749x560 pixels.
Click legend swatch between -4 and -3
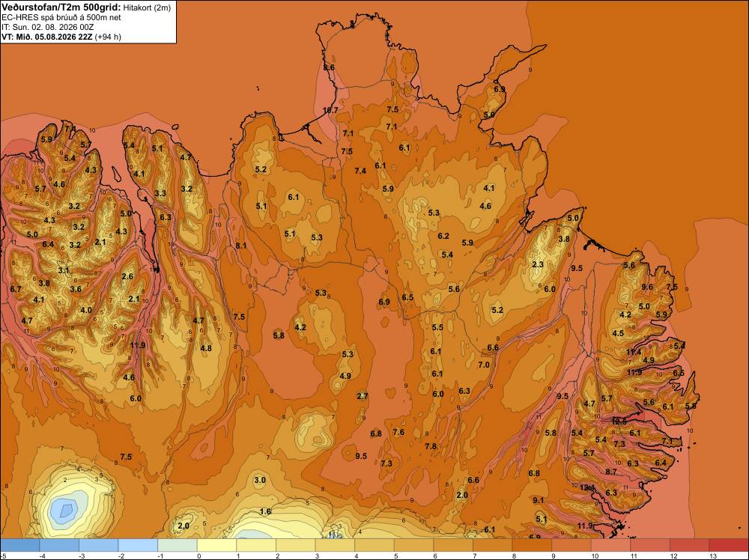(x=58, y=545)
